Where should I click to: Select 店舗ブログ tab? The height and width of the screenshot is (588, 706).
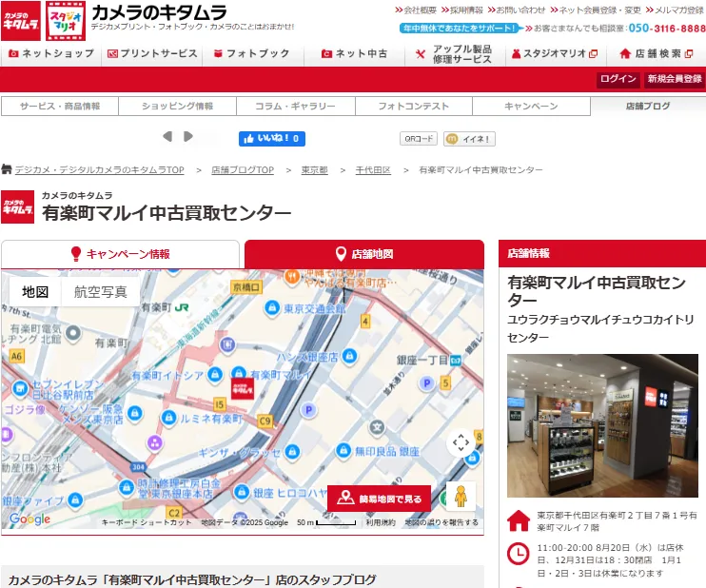(648, 107)
